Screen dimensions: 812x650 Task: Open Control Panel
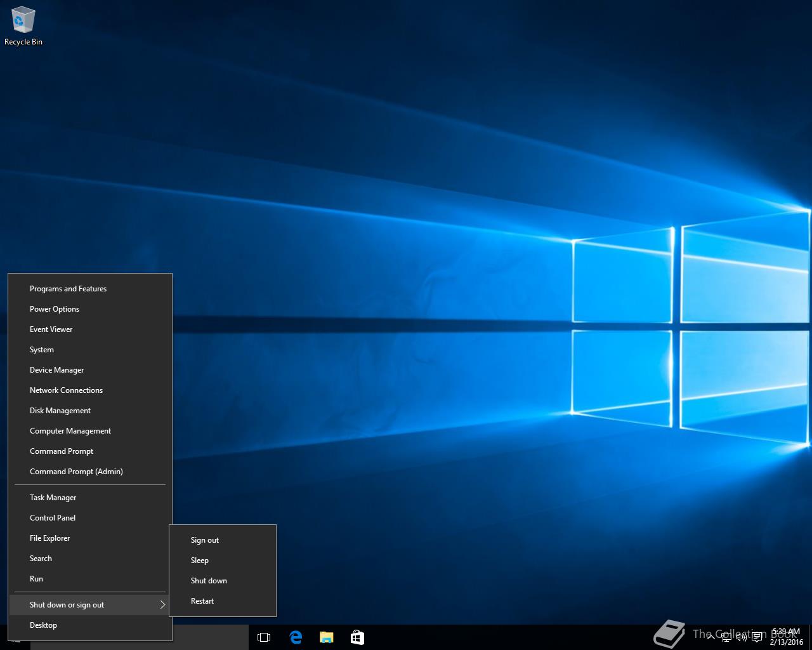click(x=90, y=518)
